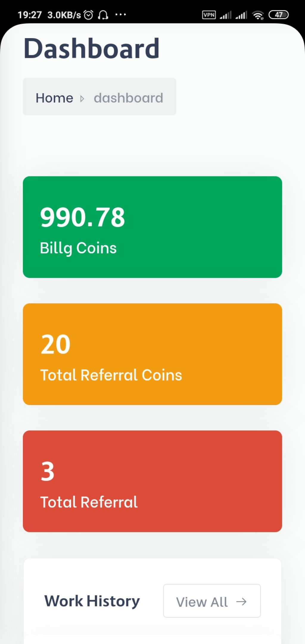
Task: Open the orange Total Referral Coins card
Action: (152, 354)
